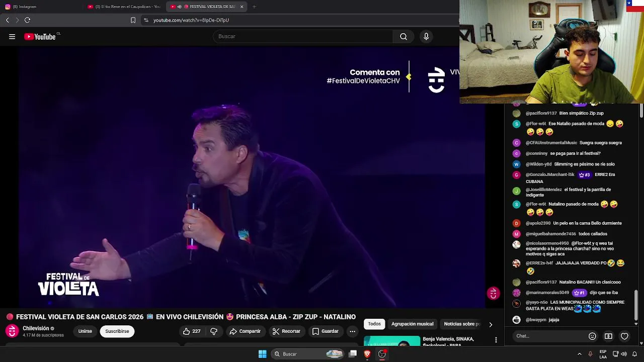Viewport: 644px width, 362px height.
Task: Open the Chilevisión channel avatar
Action: (x=12, y=331)
